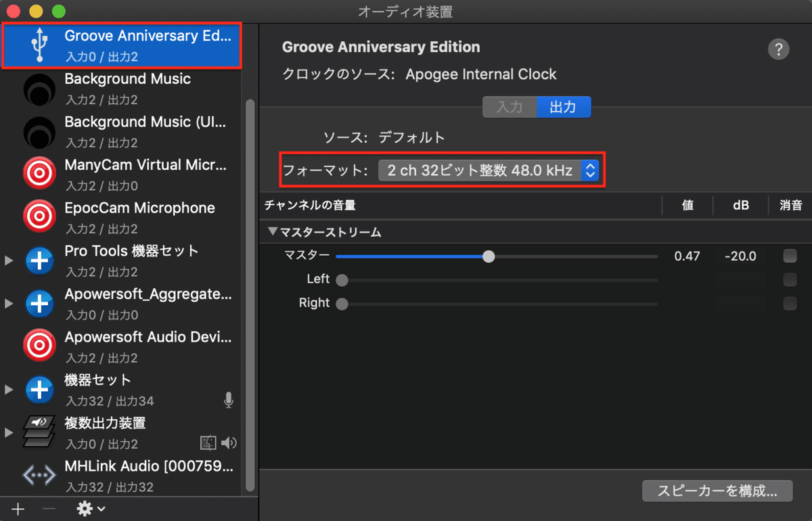Click the スピーカーを構成 button
812x521 pixels.
(x=717, y=491)
